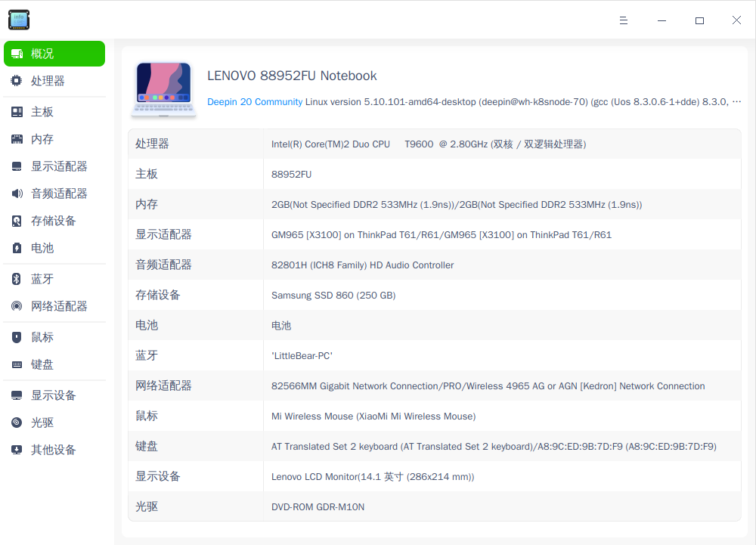Open the 处理器 sidebar label
The height and width of the screenshot is (545, 756).
click(48, 80)
